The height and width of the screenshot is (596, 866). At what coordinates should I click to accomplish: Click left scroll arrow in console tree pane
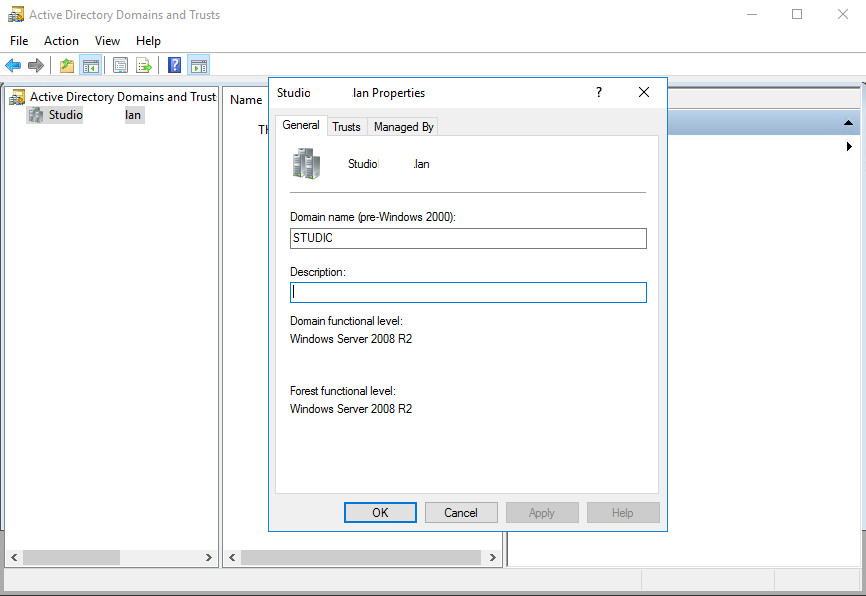(14, 558)
